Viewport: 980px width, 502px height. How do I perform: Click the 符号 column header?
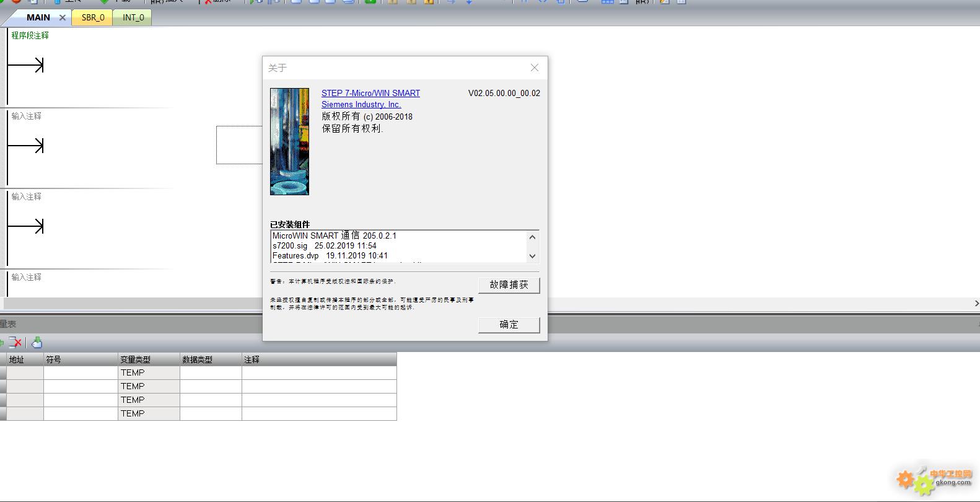(81, 359)
